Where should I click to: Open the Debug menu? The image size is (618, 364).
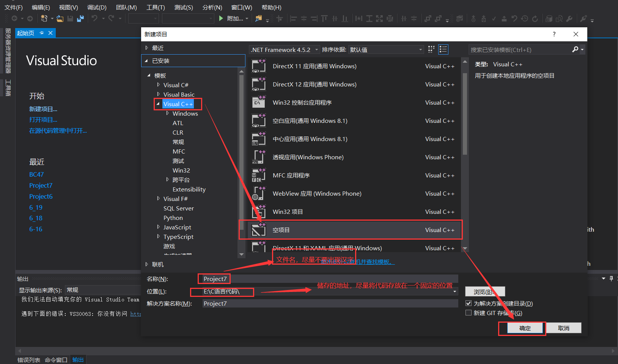tap(97, 7)
